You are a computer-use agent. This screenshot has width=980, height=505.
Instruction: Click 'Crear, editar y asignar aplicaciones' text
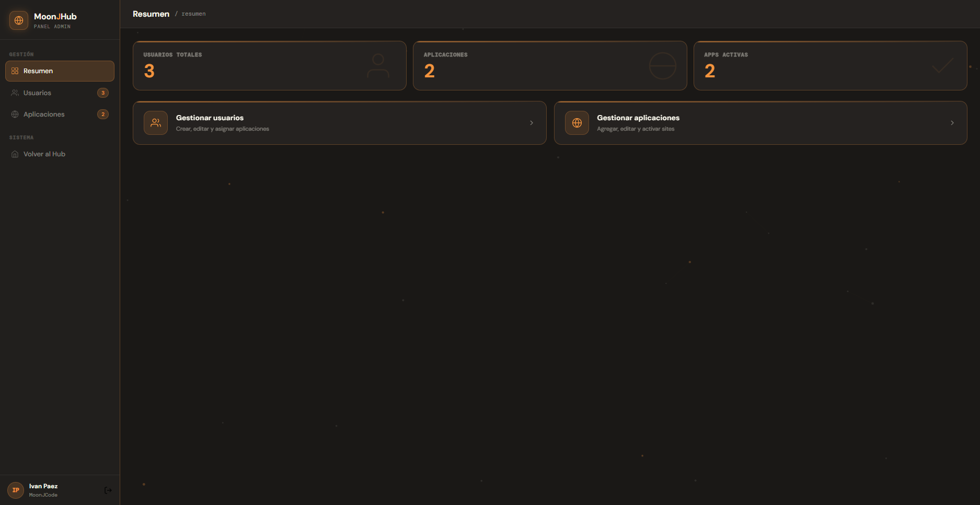(x=223, y=129)
